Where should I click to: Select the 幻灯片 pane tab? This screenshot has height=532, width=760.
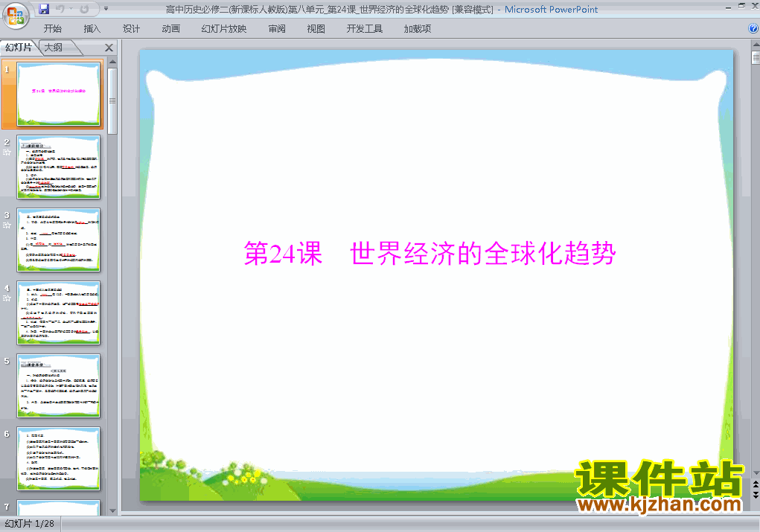[x=19, y=48]
